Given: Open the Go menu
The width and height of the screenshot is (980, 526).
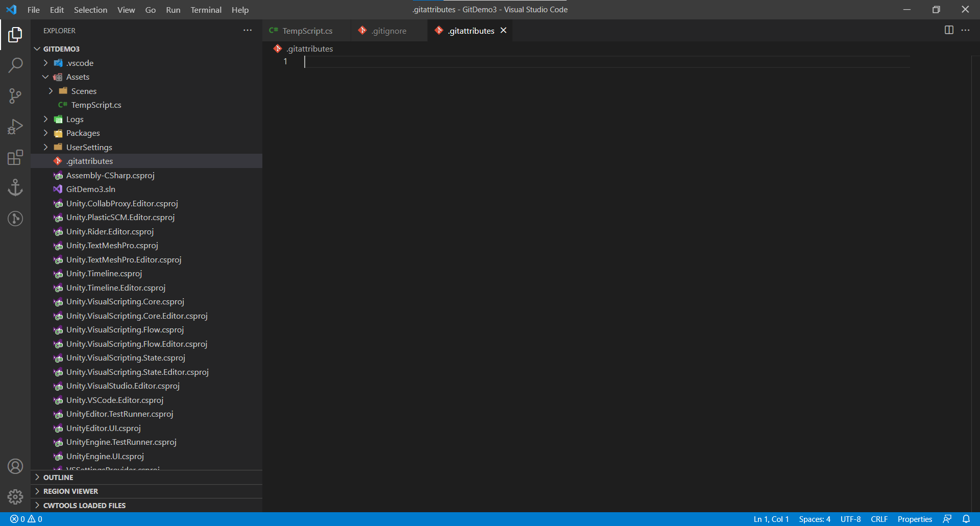Looking at the screenshot, I should [x=151, y=10].
